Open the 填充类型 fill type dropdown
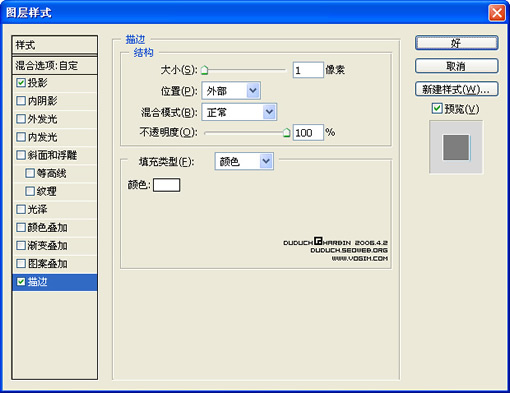Screen dimensions: 510x393 (x=244, y=161)
